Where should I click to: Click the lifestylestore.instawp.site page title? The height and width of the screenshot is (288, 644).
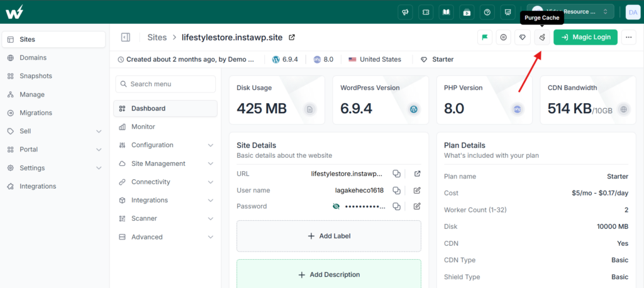click(x=232, y=37)
